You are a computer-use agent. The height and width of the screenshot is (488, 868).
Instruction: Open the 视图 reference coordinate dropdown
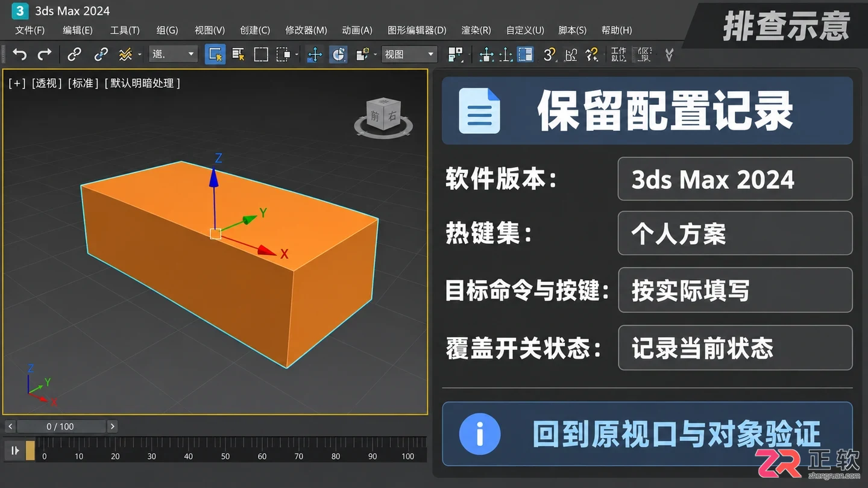click(x=409, y=54)
